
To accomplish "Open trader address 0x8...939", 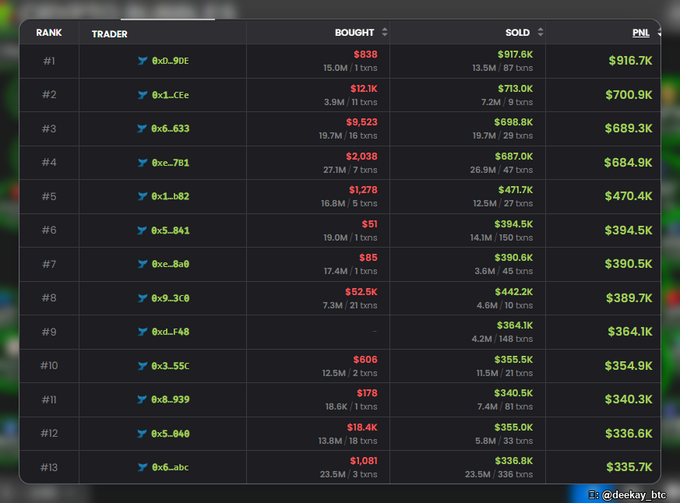I will 170,399.
